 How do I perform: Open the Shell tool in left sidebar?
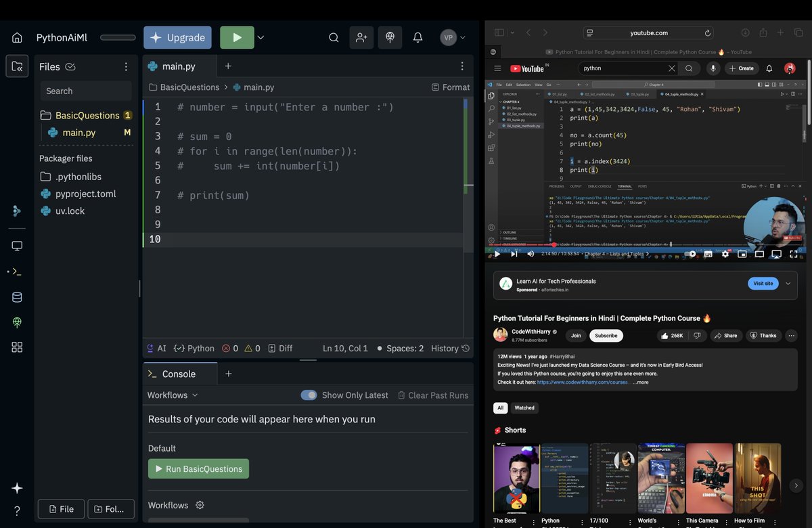click(x=17, y=271)
